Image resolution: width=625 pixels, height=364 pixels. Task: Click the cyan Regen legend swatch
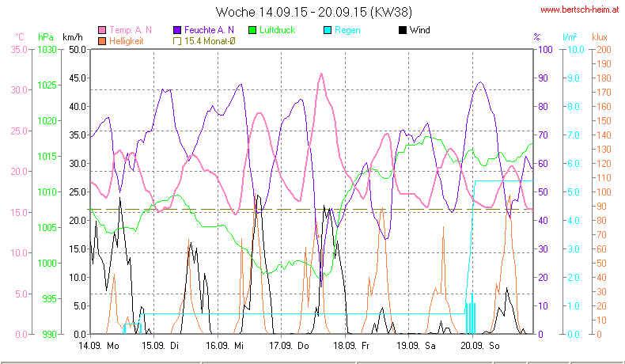click(328, 30)
